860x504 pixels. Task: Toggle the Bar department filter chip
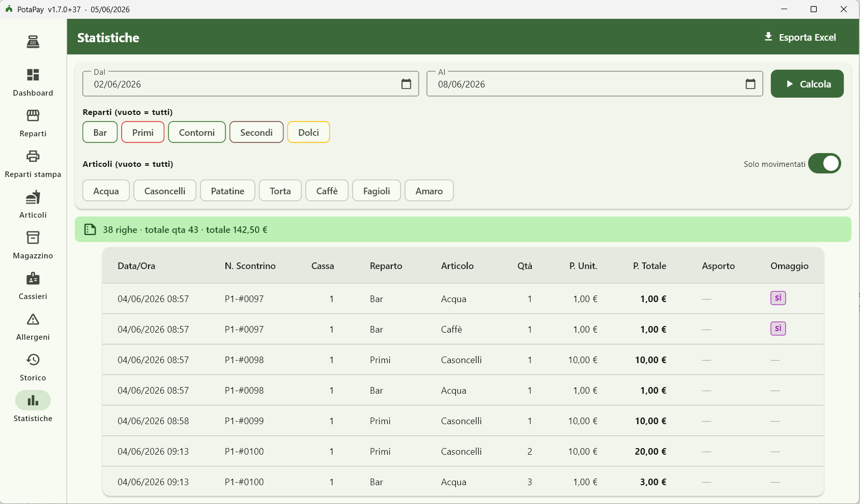pos(100,132)
